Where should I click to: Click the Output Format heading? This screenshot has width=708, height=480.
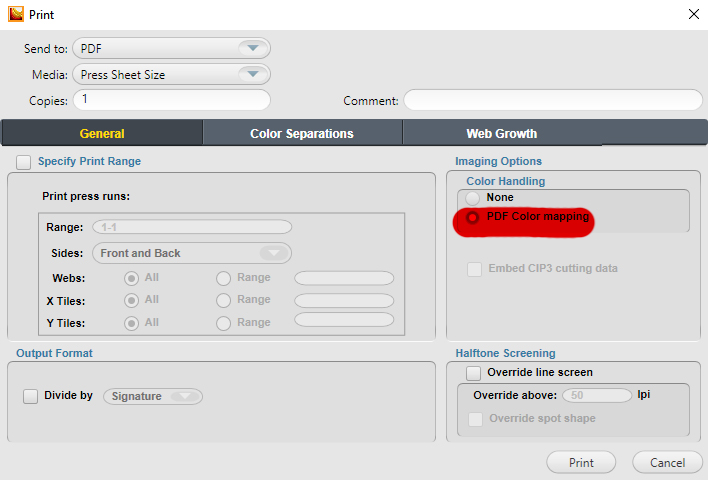click(x=54, y=353)
